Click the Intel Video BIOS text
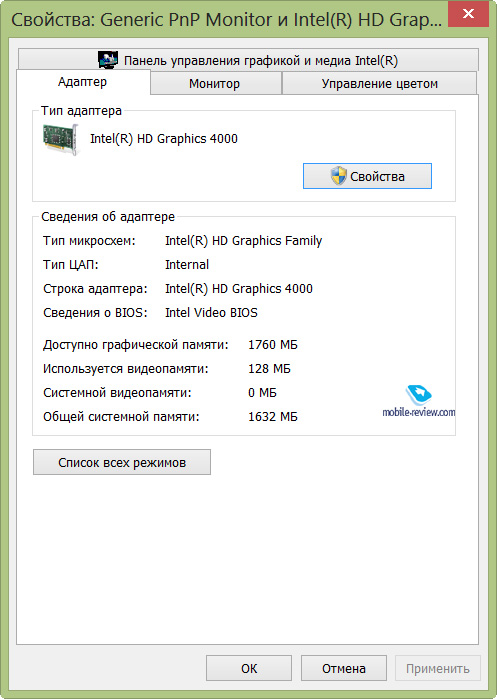The height and width of the screenshot is (699, 497). click(x=211, y=312)
